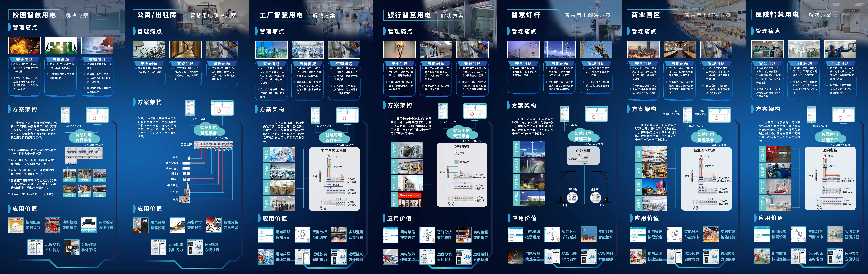Click the apartment 节能问题 label
Image resolution: width=868 pixels, height=274 pixels.
coord(185,64)
